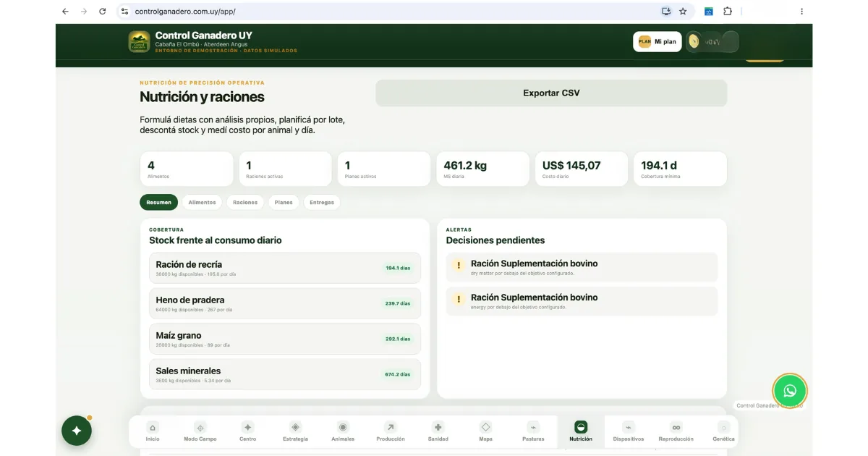Select the Centro sparkle icon
The image size is (868, 456).
click(x=247, y=427)
